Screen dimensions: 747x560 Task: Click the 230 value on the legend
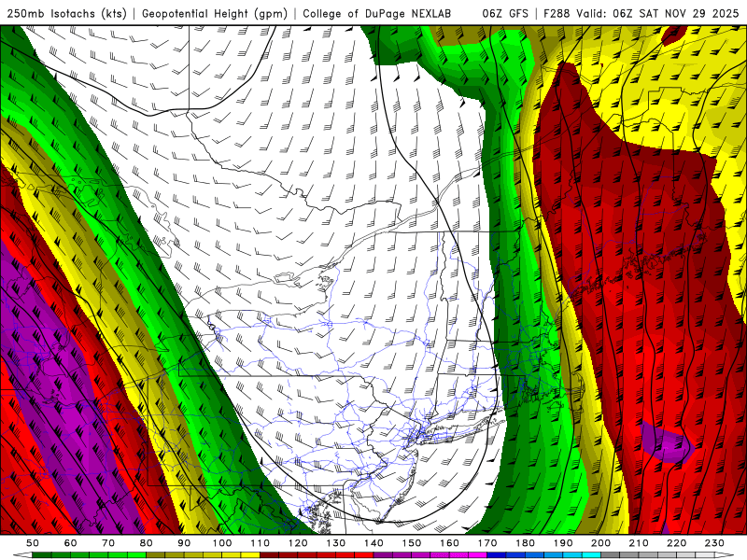tap(714, 543)
